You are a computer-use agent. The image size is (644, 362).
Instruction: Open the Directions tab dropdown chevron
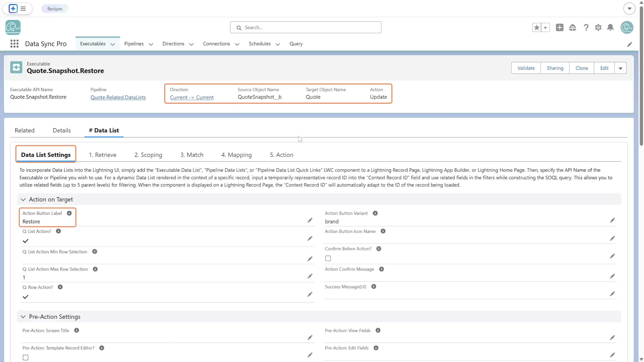point(191,44)
